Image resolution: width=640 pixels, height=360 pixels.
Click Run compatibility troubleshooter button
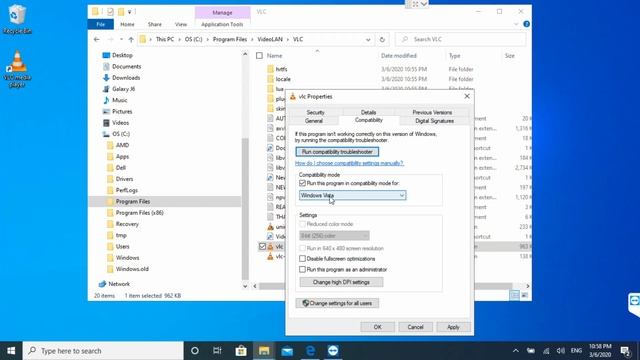(337, 152)
